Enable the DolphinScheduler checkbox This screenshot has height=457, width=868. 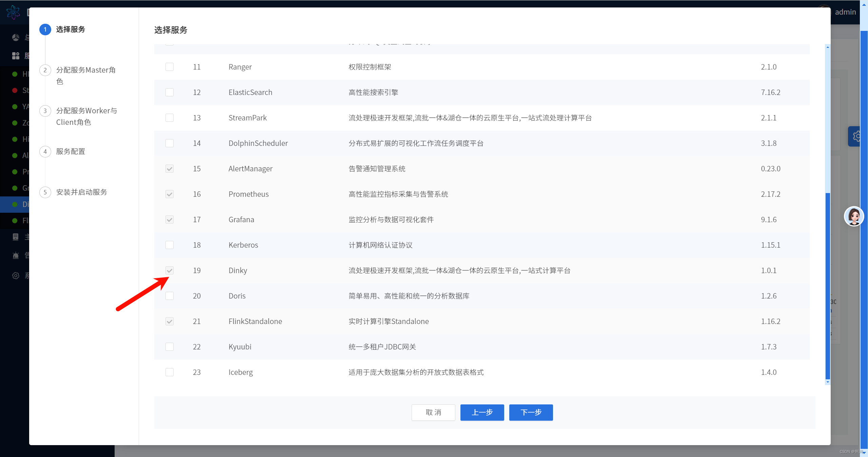click(170, 143)
